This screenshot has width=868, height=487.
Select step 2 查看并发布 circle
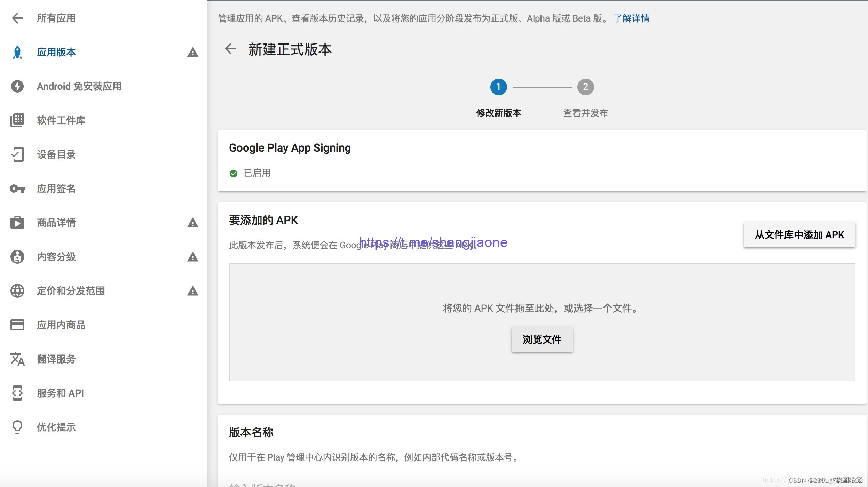click(585, 87)
